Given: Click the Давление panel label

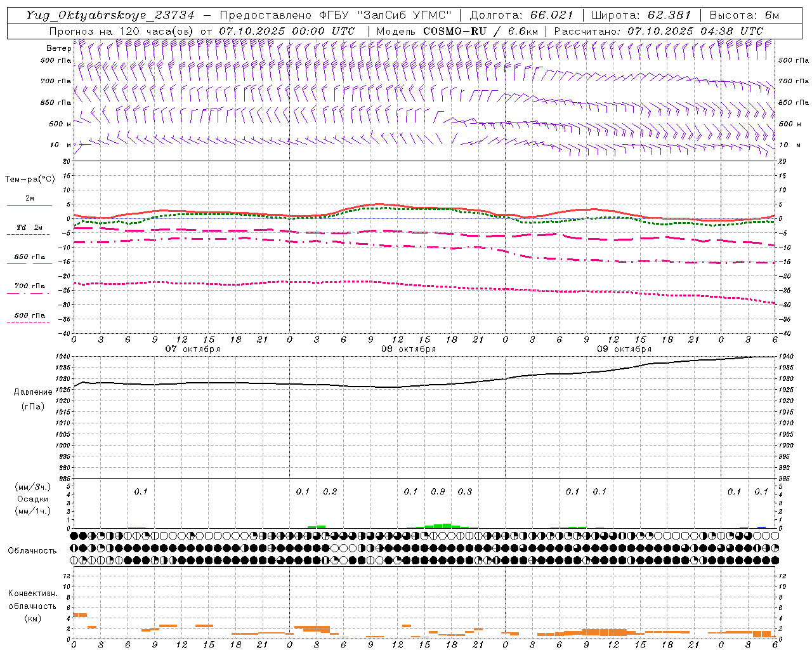Looking at the screenshot, I should [x=33, y=392].
